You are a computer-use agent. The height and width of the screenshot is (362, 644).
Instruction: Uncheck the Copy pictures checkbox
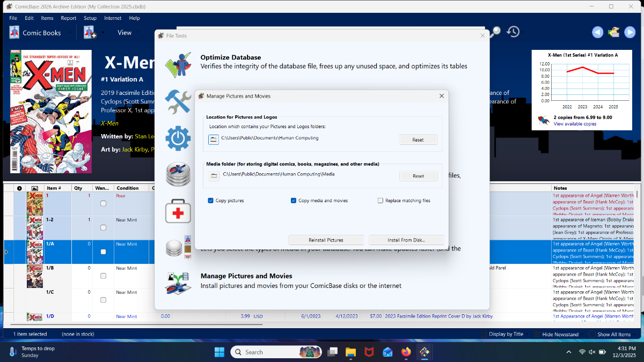click(x=211, y=201)
